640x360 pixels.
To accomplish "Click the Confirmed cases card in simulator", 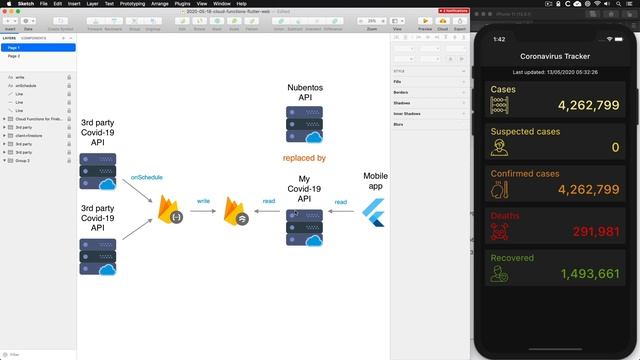I will 555,184.
